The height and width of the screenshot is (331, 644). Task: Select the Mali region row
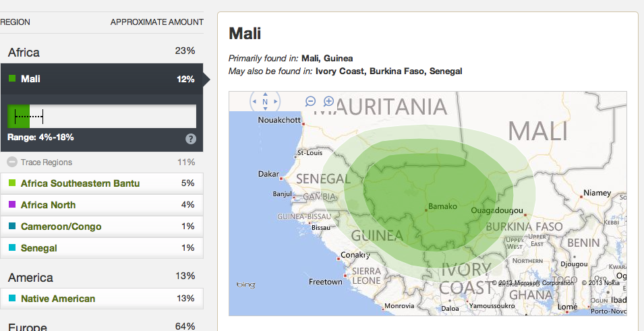[x=101, y=80]
